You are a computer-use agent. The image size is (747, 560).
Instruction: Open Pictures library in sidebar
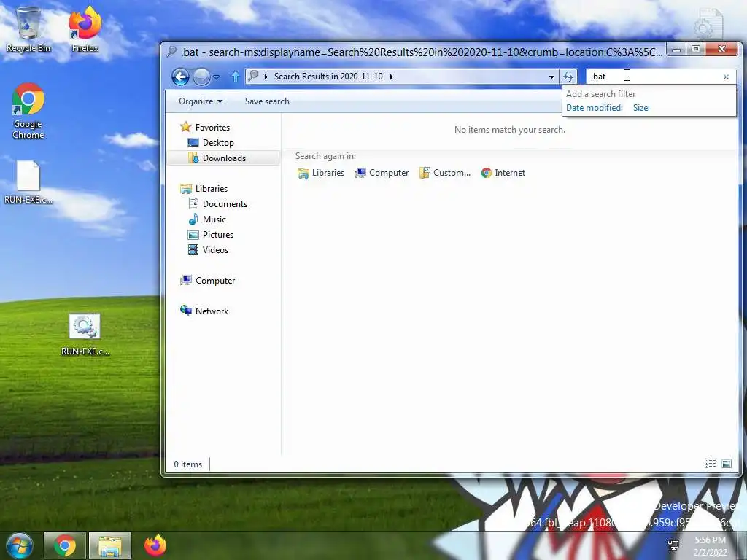217,234
